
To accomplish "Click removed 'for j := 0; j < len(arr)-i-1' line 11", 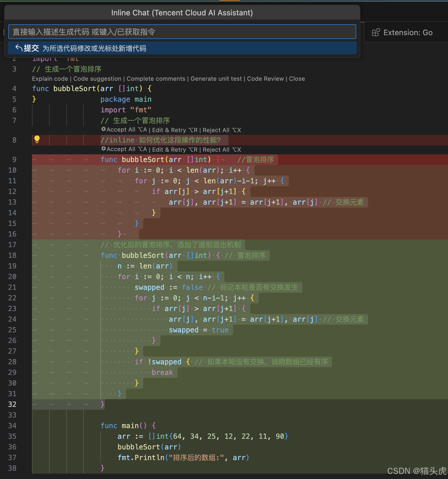I will [210, 181].
